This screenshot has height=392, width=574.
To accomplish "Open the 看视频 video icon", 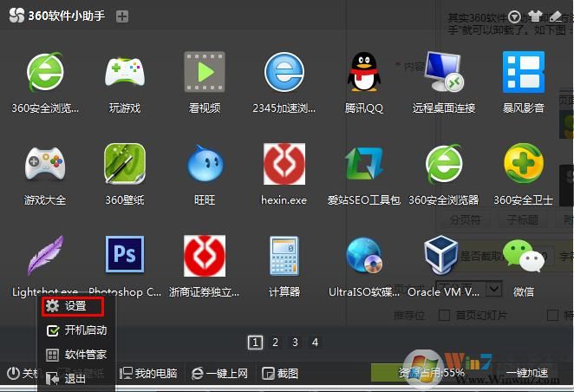I will pos(205,72).
